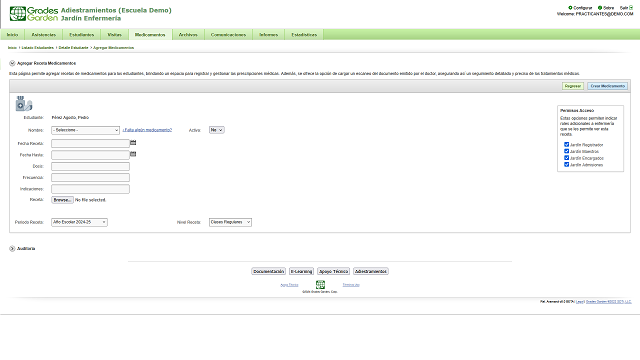Click the footer link left of logo

coord(289,285)
